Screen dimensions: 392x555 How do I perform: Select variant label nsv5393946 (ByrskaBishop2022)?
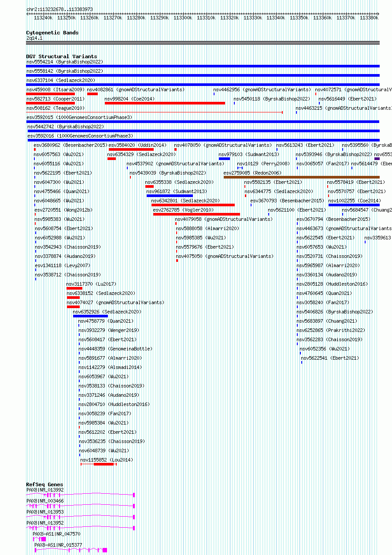click(334, 154)
